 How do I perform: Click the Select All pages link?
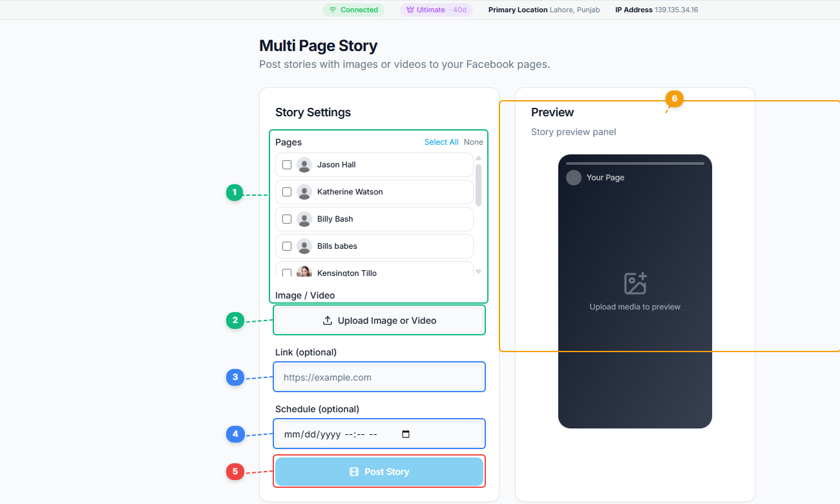(441, 142)
